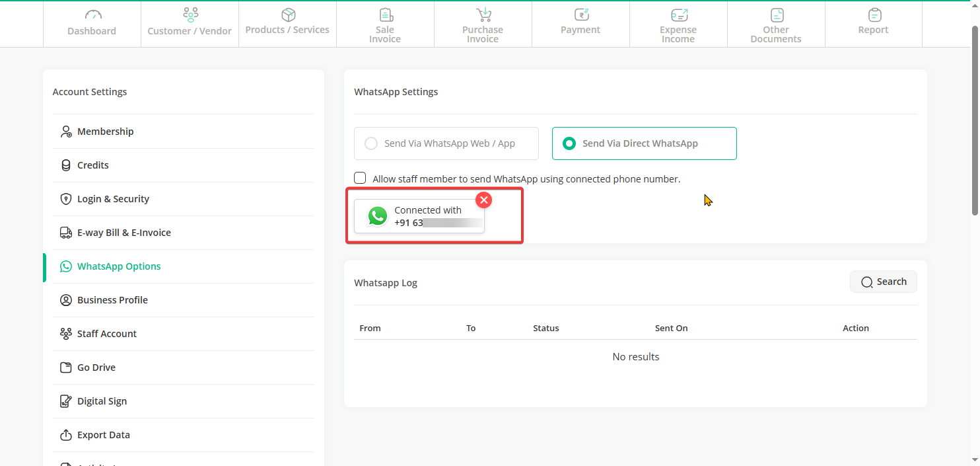Click the Dashboard gauge icon
The height and width of the screenshot is (466, 980).
click(x=92, y=15)
